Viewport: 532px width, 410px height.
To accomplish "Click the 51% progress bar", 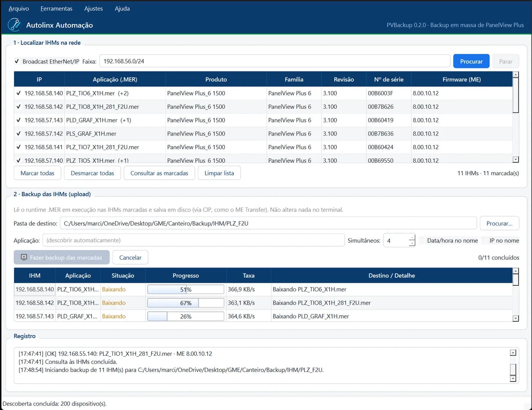I will [186, 289].
